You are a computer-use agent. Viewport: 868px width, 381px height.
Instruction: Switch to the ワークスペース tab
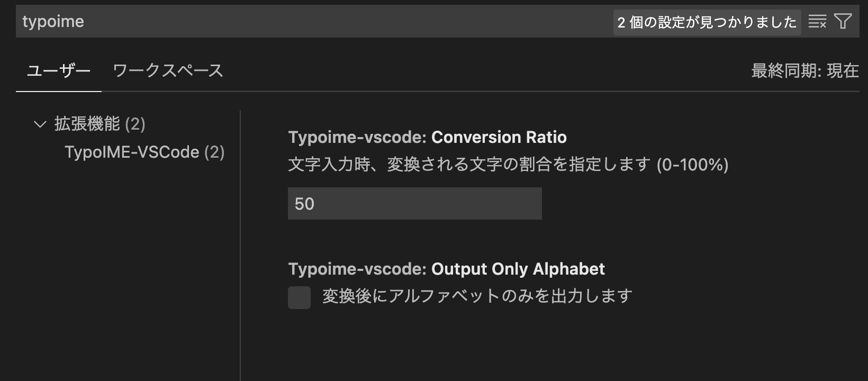(168, 71)
